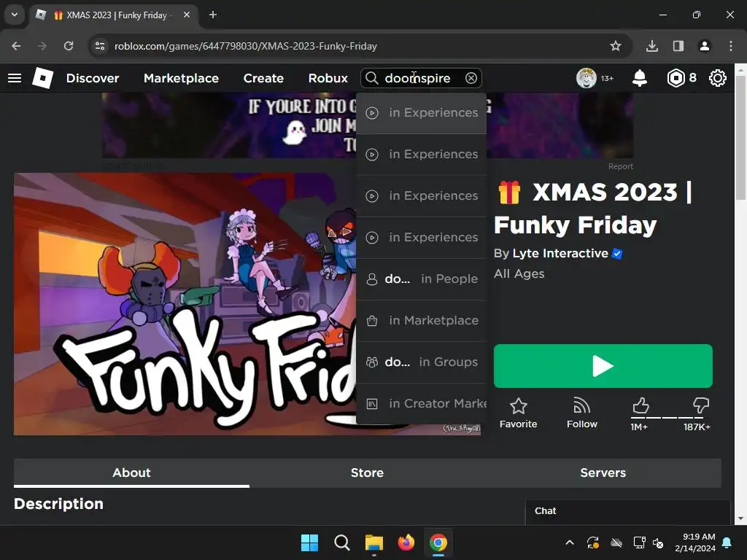747x560 pixels.
Task: Follow the Funky Friday experience
Action: [x=581, y=413]
